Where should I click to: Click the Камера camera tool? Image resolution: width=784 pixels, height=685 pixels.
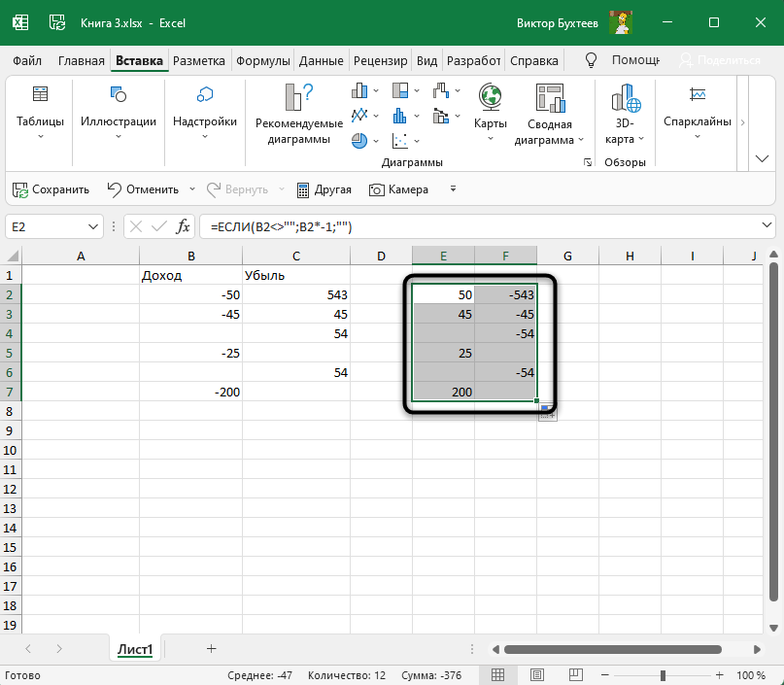coord(378,189)
